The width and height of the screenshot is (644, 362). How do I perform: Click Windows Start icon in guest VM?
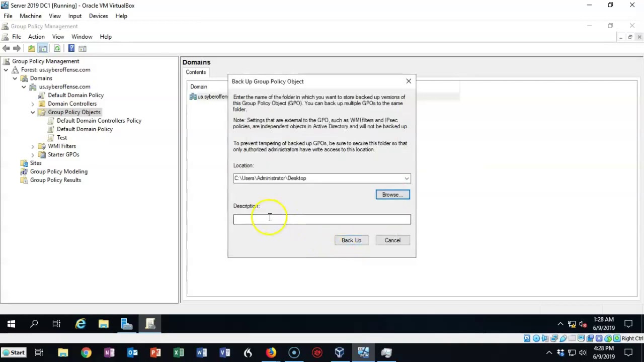(x=11, y=324)
